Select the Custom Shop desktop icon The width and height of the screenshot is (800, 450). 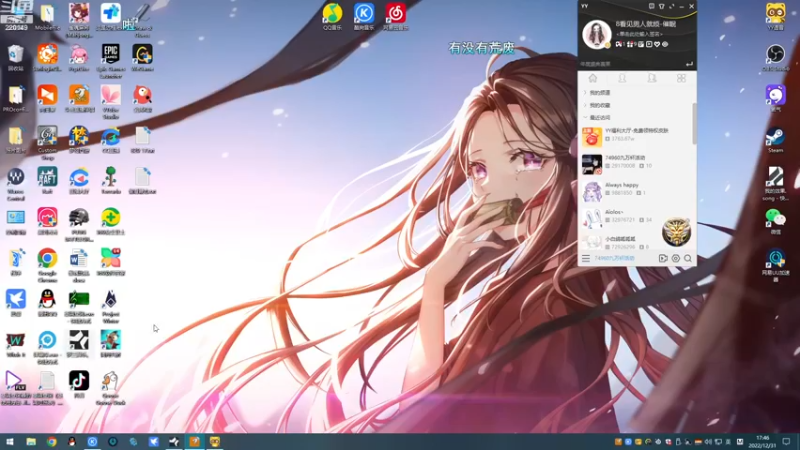47,143
